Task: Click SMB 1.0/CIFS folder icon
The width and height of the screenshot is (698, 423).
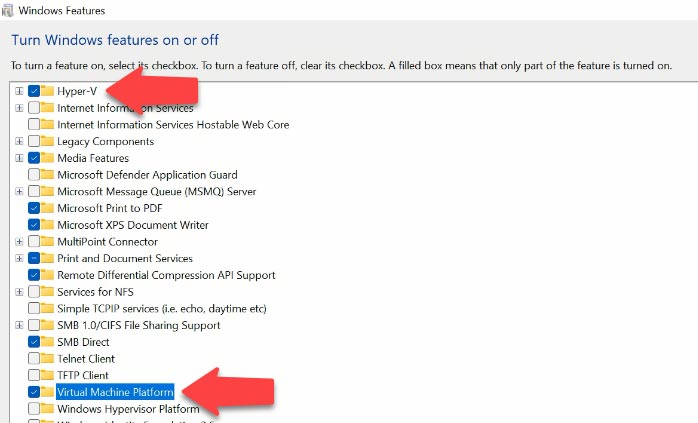Action: pos(47,325)
